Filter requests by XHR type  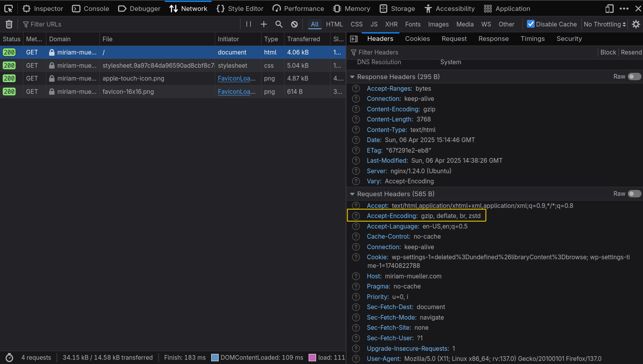pos(391,24)
